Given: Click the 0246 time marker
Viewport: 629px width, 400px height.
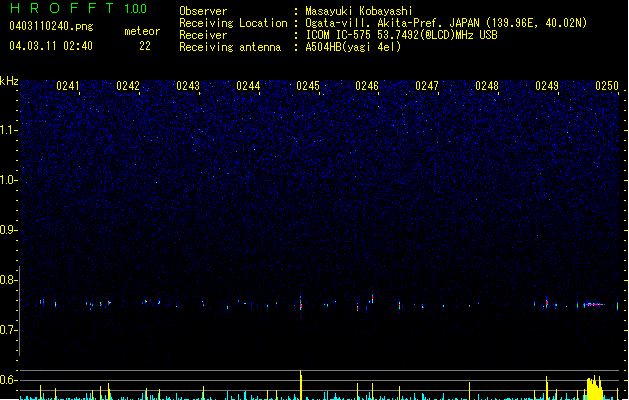Looking at the screenshot, I should (367, 86).
